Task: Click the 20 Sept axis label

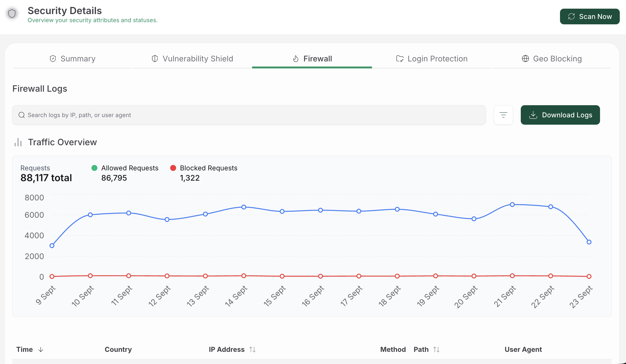Action: 466,297
